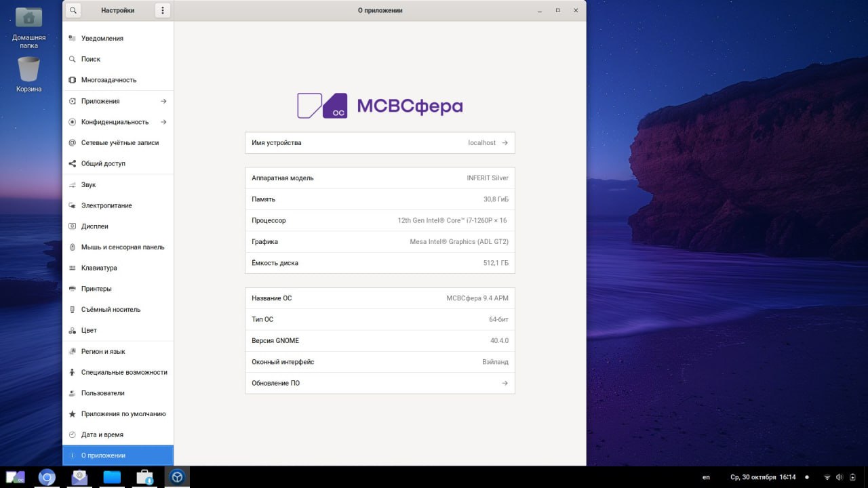Click the Общий доступ share icon
Image resolution: width=868 pixels, height=488 pixels.
(x=72, y=163)
